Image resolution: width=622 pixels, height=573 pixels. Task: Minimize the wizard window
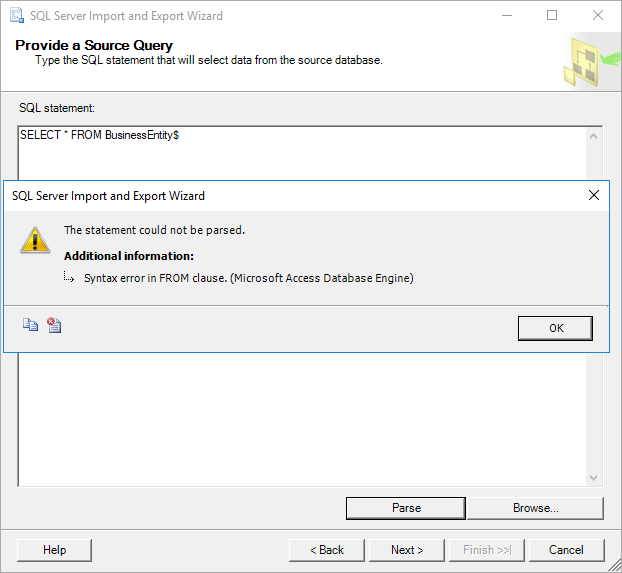(504, 16)
